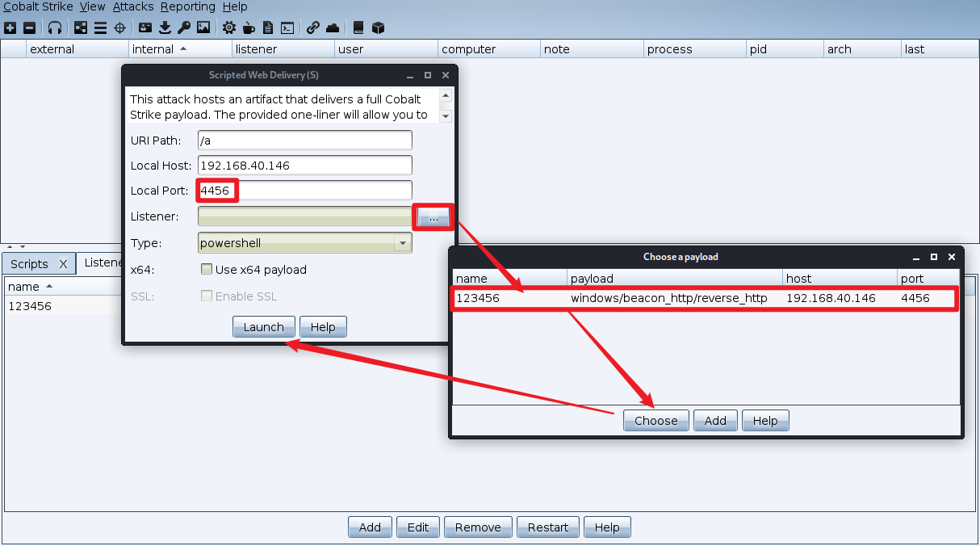Open downloaded files toolbar icon
The height and width of the screenshot is (546, 980).
[x=165, y=27]
